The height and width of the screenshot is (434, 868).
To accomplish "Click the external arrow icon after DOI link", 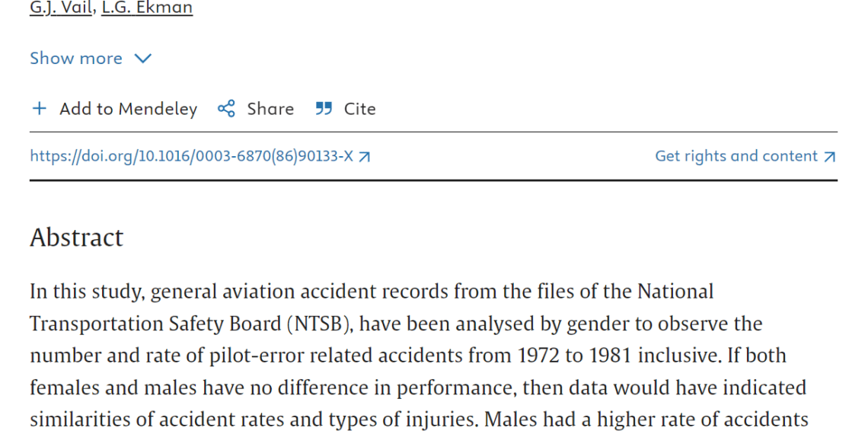I will (364, 157).
